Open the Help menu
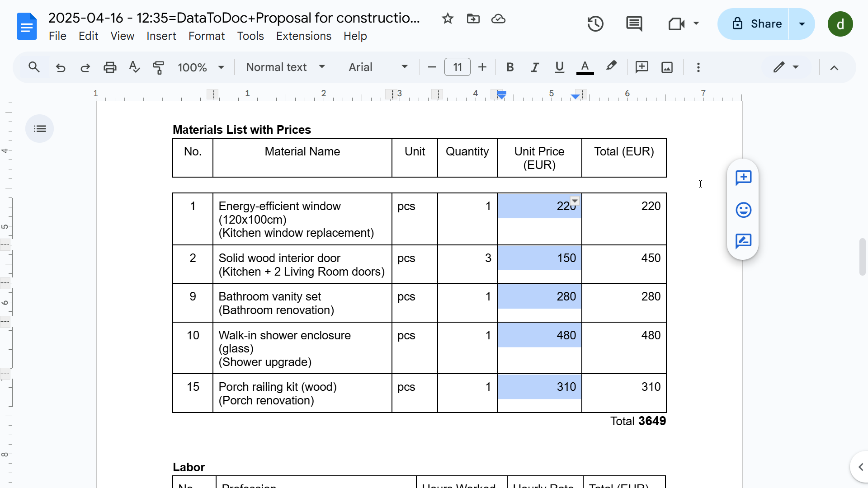 point(355,36)
